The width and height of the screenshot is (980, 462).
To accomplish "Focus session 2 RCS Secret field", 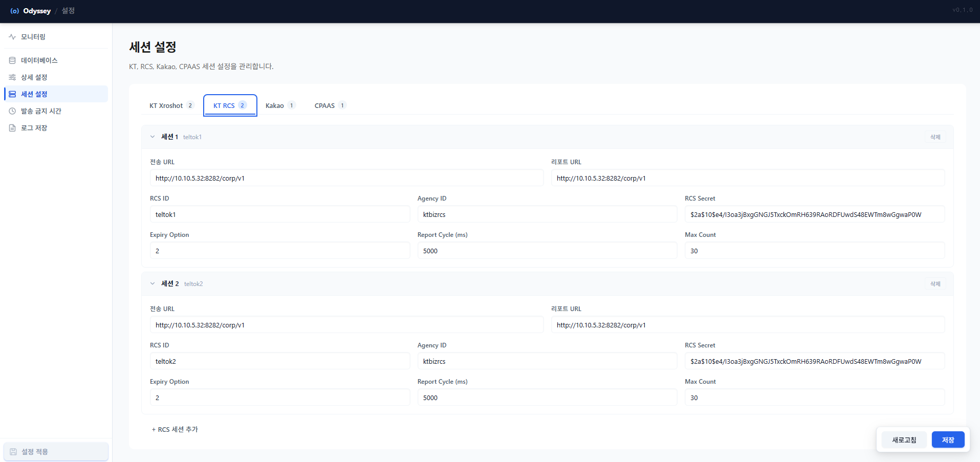I will (815, 361).
